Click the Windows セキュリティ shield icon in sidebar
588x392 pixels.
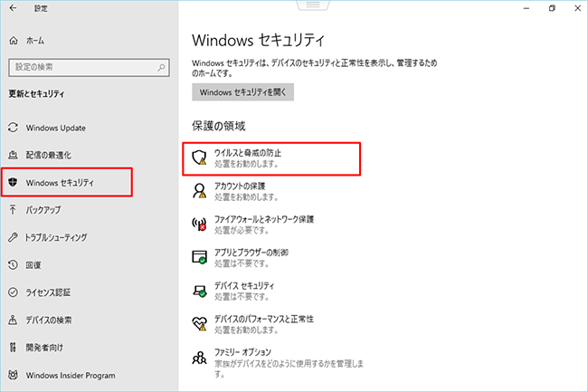point(14,182)
